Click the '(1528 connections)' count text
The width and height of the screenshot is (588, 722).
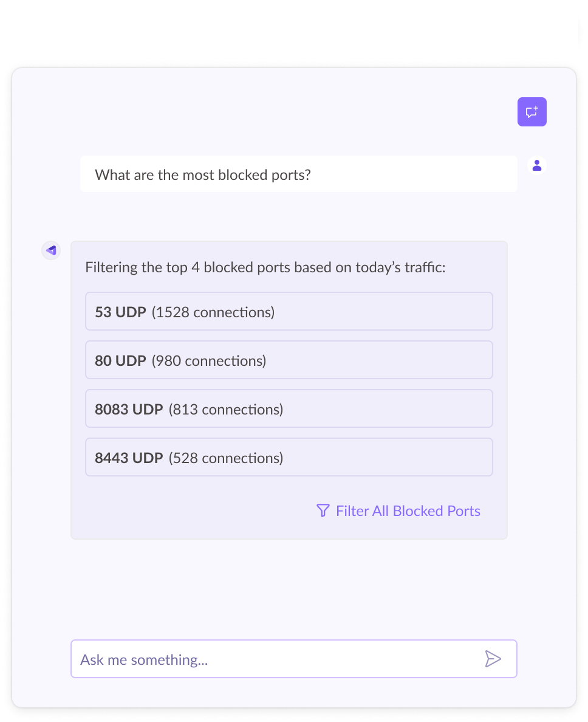pyautogui.click(x=213, y=312)
